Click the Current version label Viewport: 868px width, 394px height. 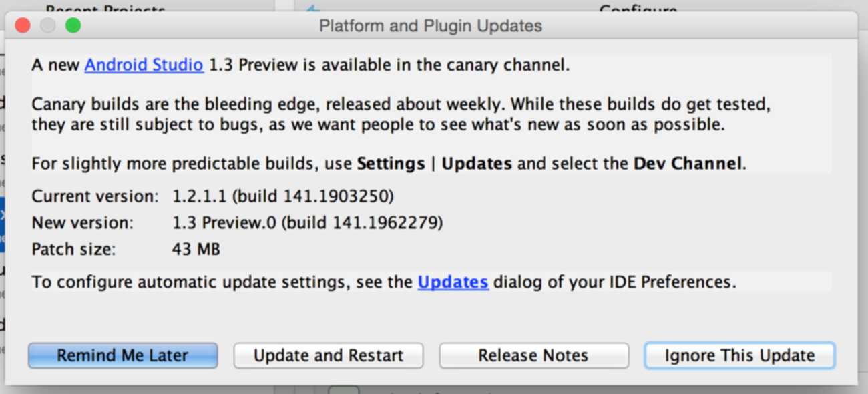point(95,196)
